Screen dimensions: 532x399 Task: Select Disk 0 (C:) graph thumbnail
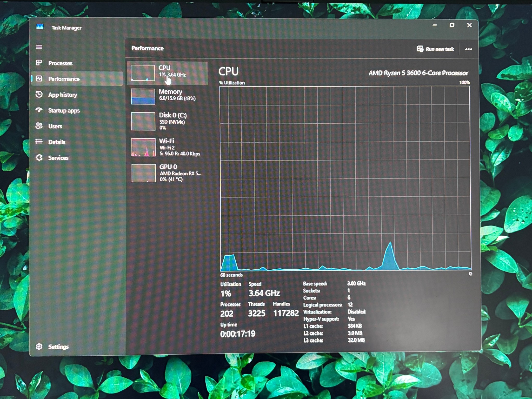pyautogui.click(x=143, y=121)
